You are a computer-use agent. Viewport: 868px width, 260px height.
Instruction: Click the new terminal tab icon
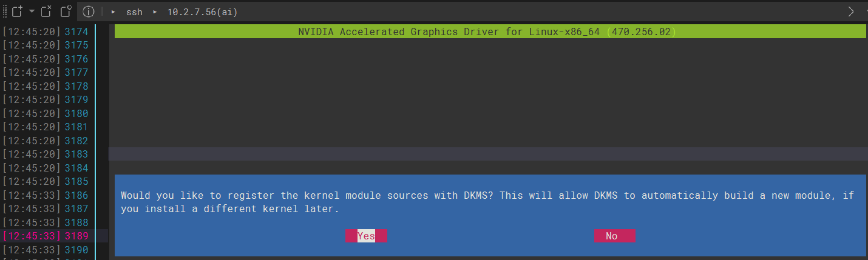[17, 11]
